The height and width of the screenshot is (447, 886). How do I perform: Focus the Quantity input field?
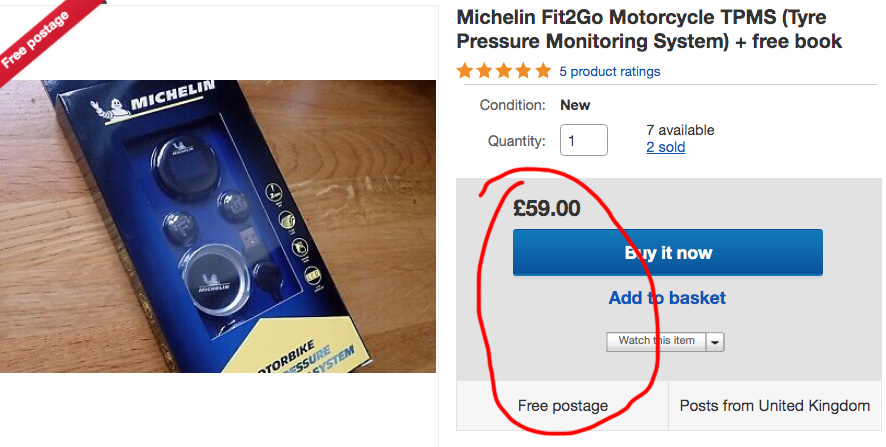[584, 140]
